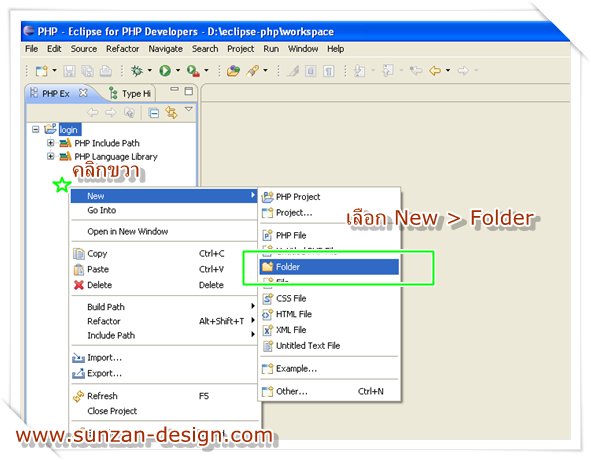Open the External Tools dropdown arrow
Image resolution: width=591 pixels, height=460 pixels.
(x=206, y=71)
